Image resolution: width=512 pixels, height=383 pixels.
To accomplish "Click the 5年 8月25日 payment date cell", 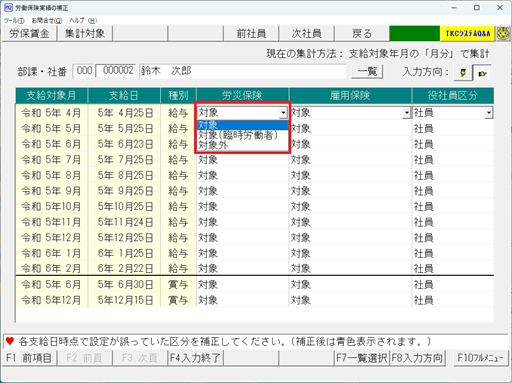I will point(124,176).
